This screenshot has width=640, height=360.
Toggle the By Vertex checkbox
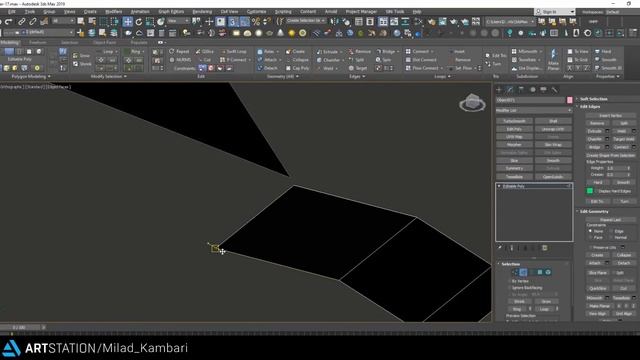[509, 281]
